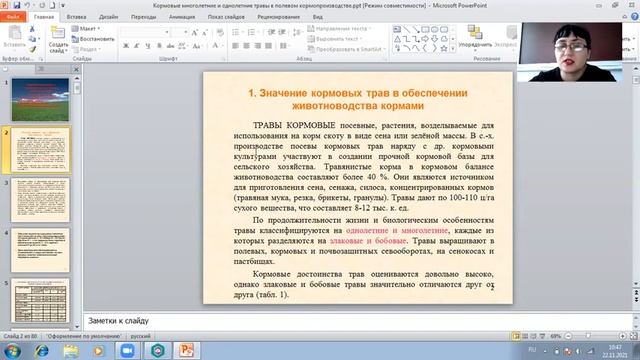The width and height of the screenshot is (640, 360).
Task: Open the Упорядочить arrange menu
Action: [475, 38]
